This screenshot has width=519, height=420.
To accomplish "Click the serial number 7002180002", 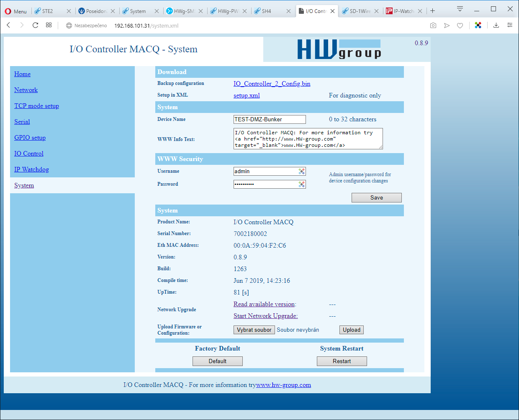I will (250, 234).
